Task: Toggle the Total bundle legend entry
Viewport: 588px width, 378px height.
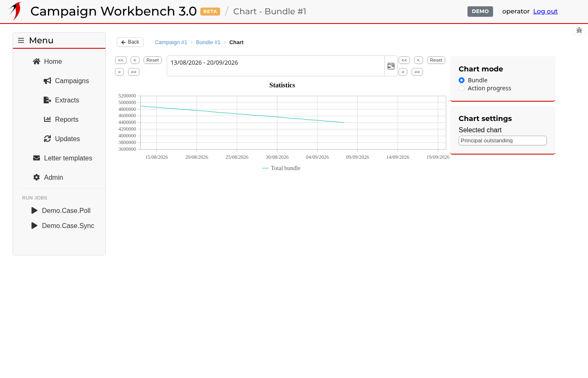Action: point(281,168)
